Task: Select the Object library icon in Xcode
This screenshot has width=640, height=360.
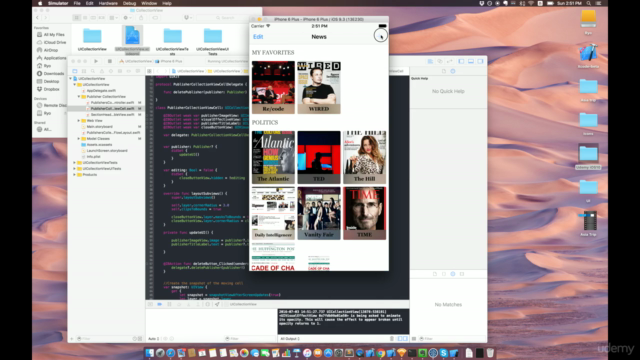Action: point(453,274)
